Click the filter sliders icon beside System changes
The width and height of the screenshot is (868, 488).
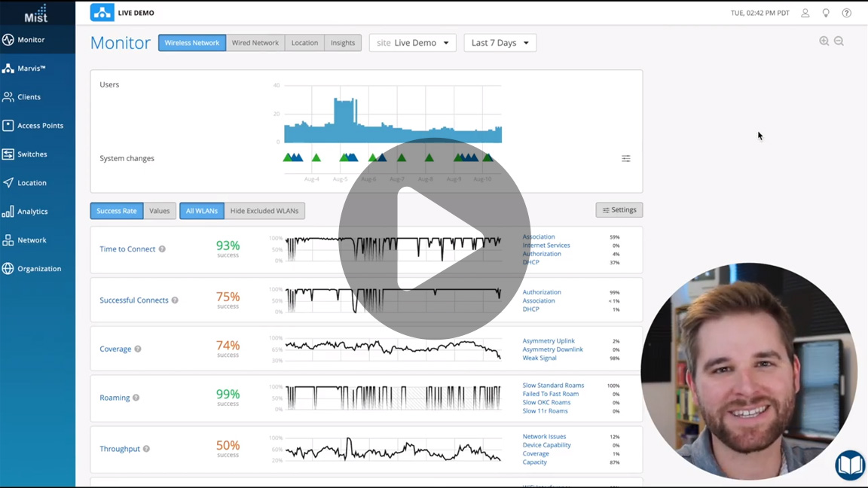coord(625,159)
